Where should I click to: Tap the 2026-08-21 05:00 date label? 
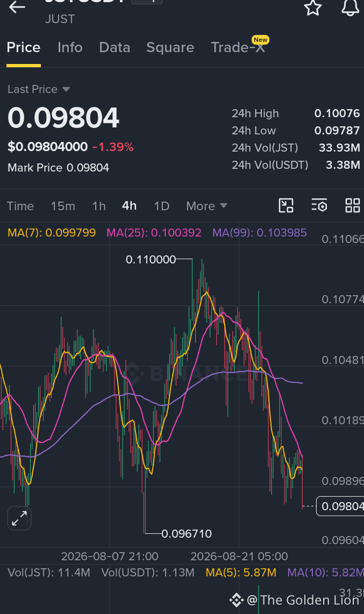pos(239,556)
